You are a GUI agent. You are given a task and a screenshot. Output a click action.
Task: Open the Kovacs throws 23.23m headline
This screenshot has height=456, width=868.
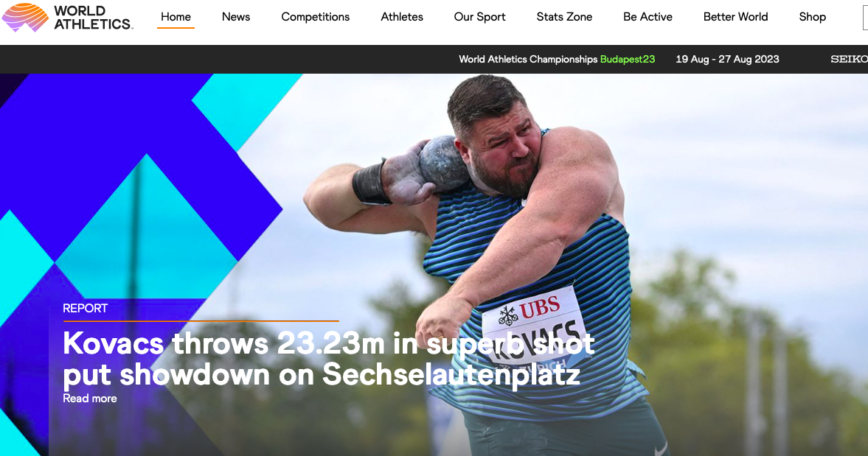point(328,359)
